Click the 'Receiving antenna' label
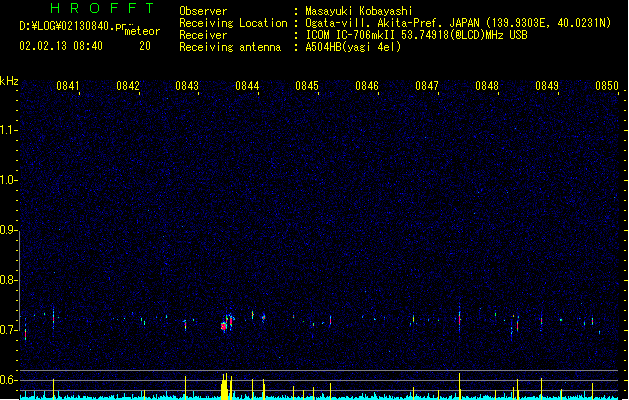629x400 pixels. click(x=230, y=47)
